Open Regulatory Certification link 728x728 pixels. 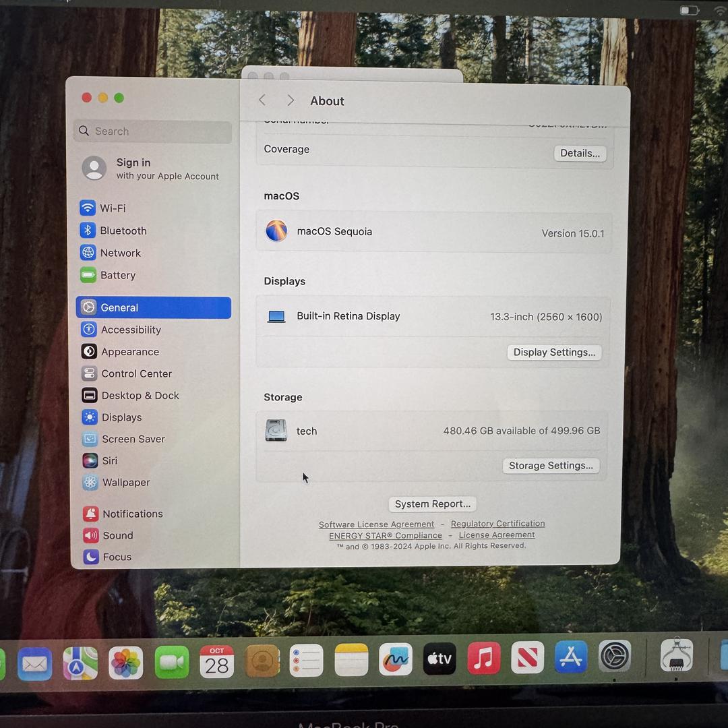pos(497,523)
